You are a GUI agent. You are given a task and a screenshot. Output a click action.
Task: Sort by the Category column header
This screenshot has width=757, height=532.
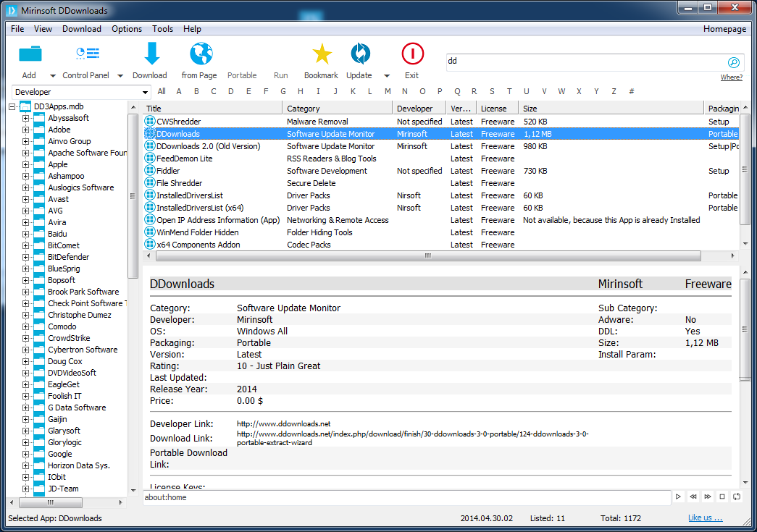(338, 109)
